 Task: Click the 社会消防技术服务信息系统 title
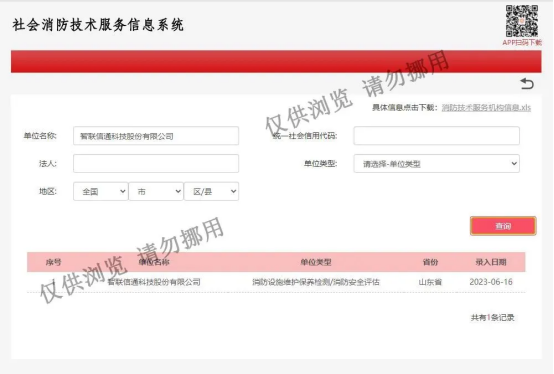click(x=98, y=25)
